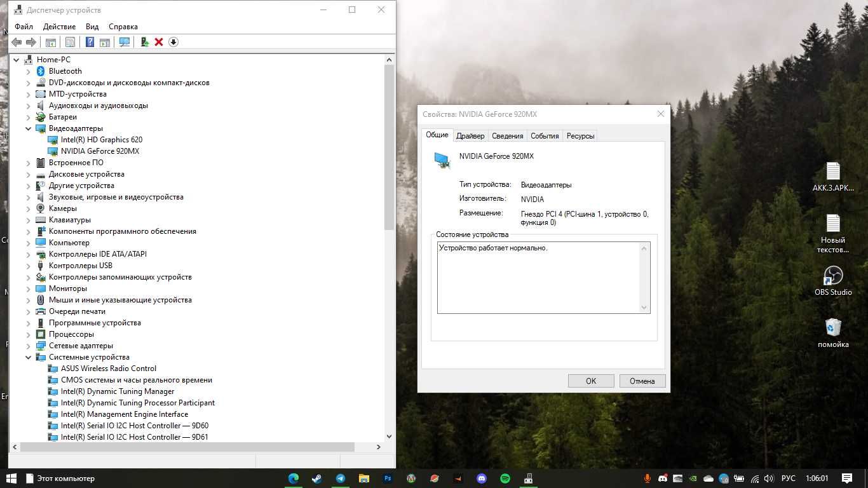
Task: Click the Update driver toolbar icon
Action: tap(145, 42)
